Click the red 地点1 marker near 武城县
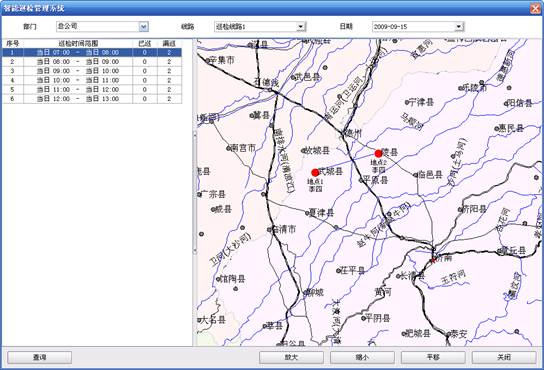The image size is (544, 370). click(315, 173)
